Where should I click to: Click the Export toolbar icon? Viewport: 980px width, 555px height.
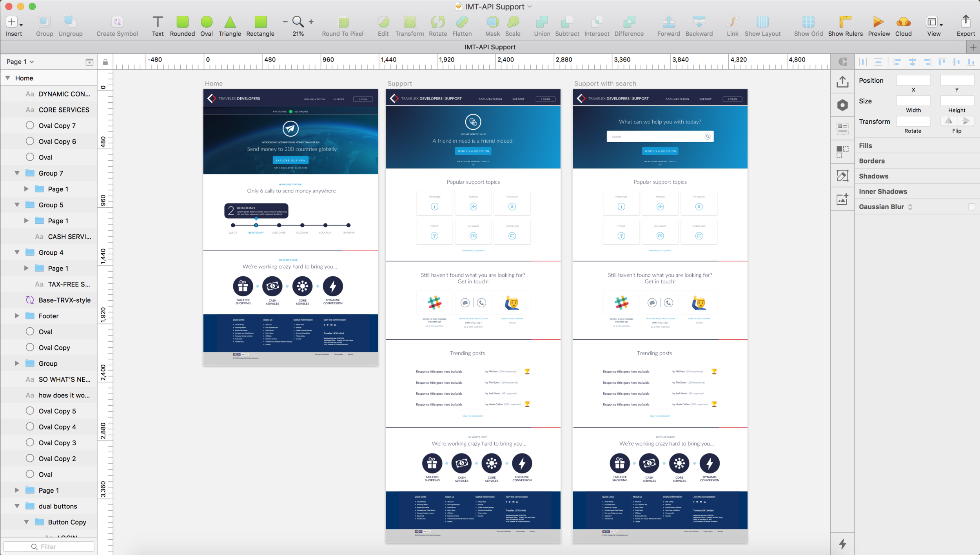click(965, 21)
